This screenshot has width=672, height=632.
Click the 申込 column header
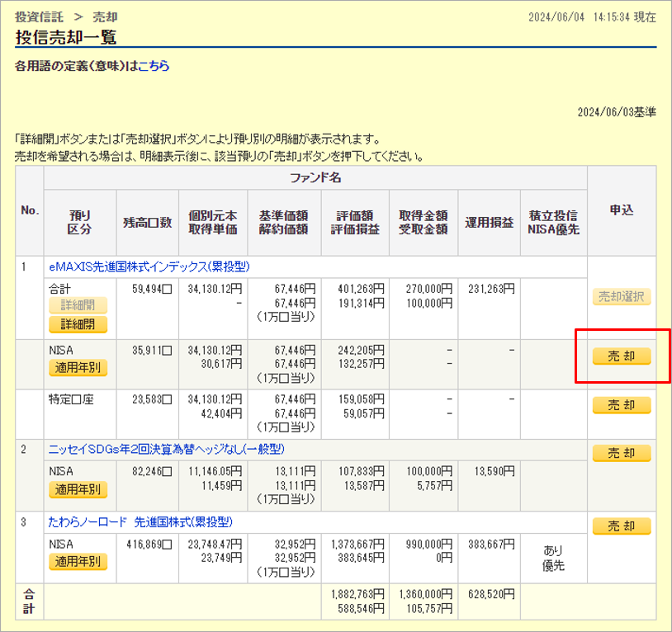click(x=621, y=211)
